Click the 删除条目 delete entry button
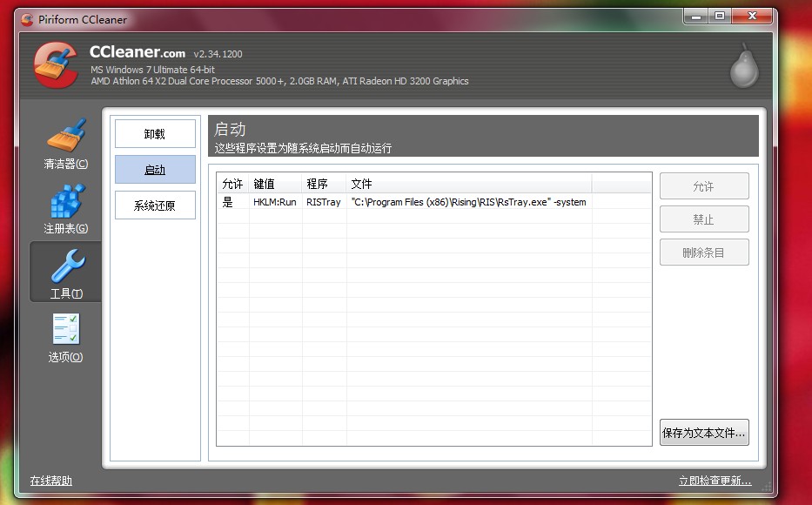Image resolution: width=812 pixels, height=505 pixels. coord(704,252)
